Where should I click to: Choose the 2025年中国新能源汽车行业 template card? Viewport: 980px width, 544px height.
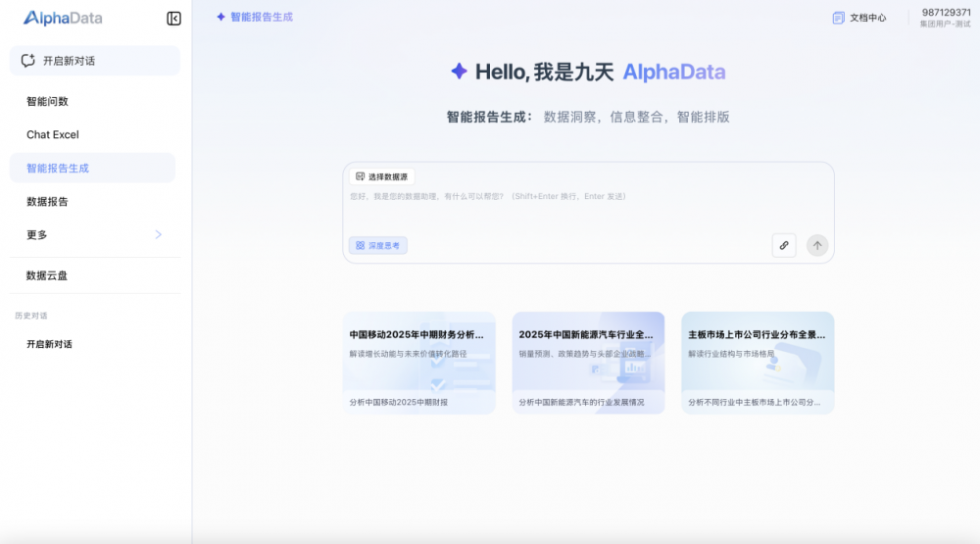[x=588, y=363]
